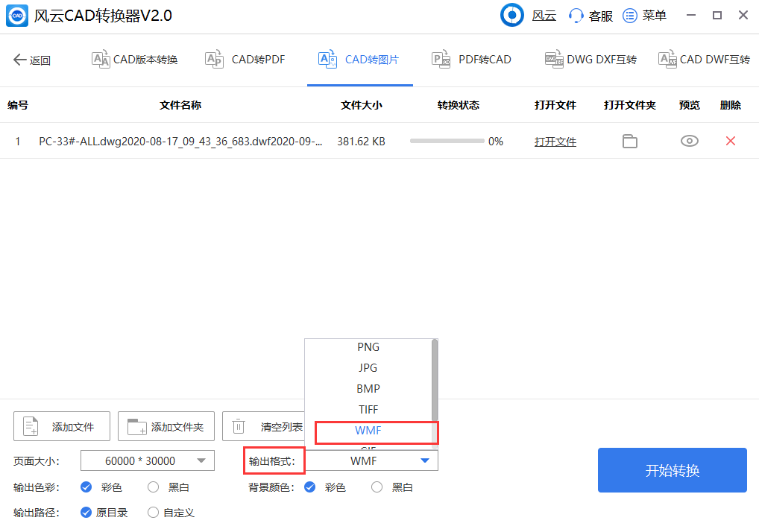Screen dimensions: 759x532
Task: 点击清空列表的垃圾桶图标
Action: (239, 425)
